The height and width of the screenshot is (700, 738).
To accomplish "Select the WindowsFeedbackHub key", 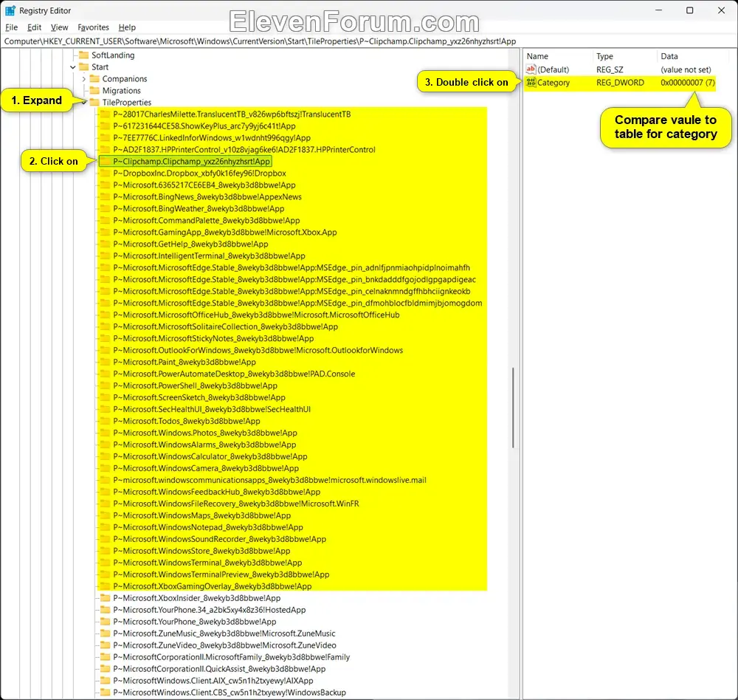I will 216,492.
